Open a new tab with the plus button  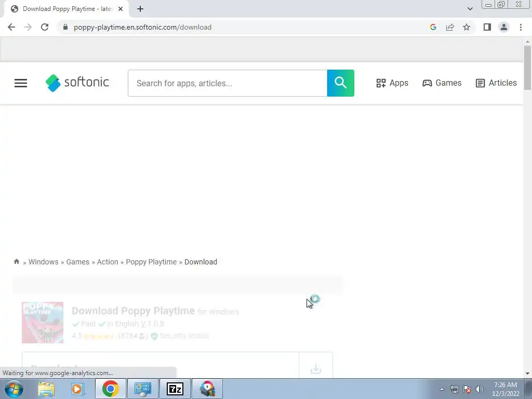(140, 9)
